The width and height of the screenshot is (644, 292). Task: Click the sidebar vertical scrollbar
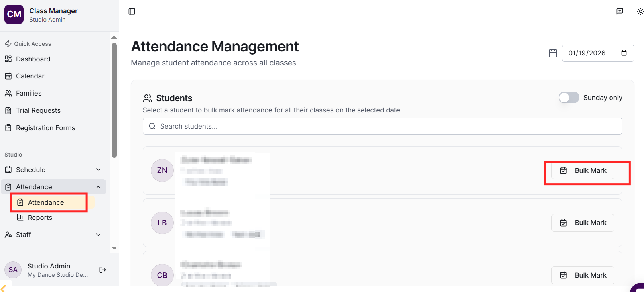tap(114, 100)
